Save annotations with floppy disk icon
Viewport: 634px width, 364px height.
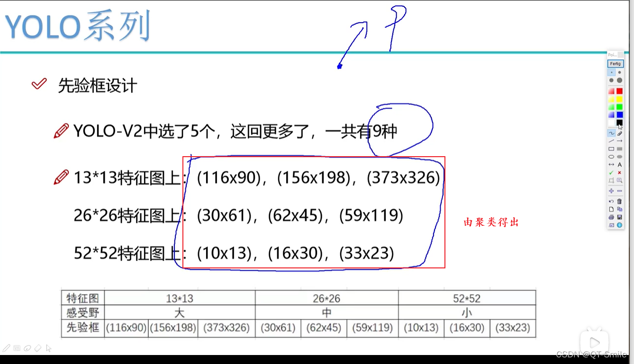(619, 217)
